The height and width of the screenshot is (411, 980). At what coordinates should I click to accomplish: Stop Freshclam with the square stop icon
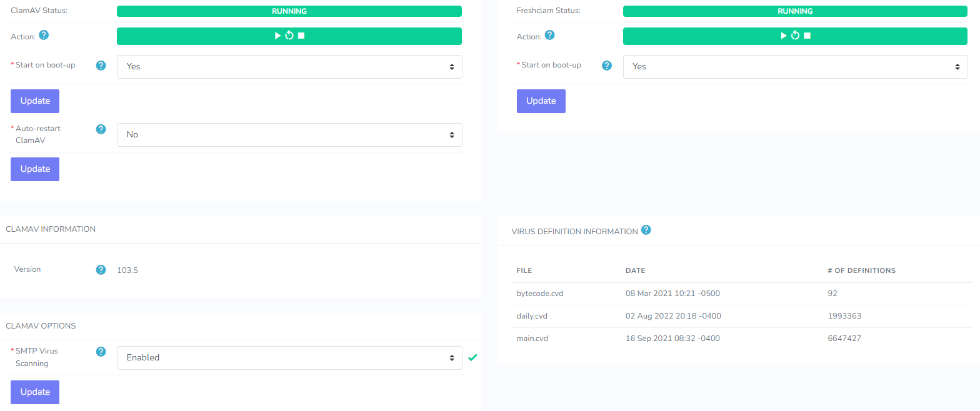[807, 36]
